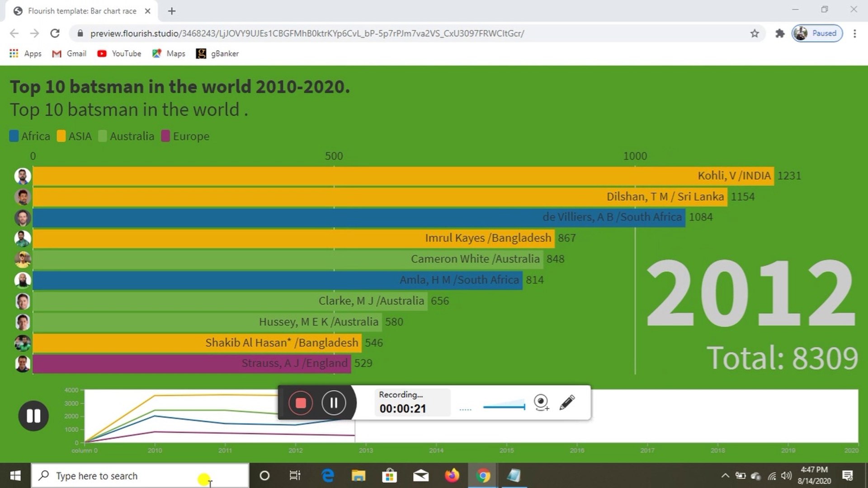Select the pencil annotation tool
Image resolution: width=868 pixels, height=488 pixels.
[567, 402]
